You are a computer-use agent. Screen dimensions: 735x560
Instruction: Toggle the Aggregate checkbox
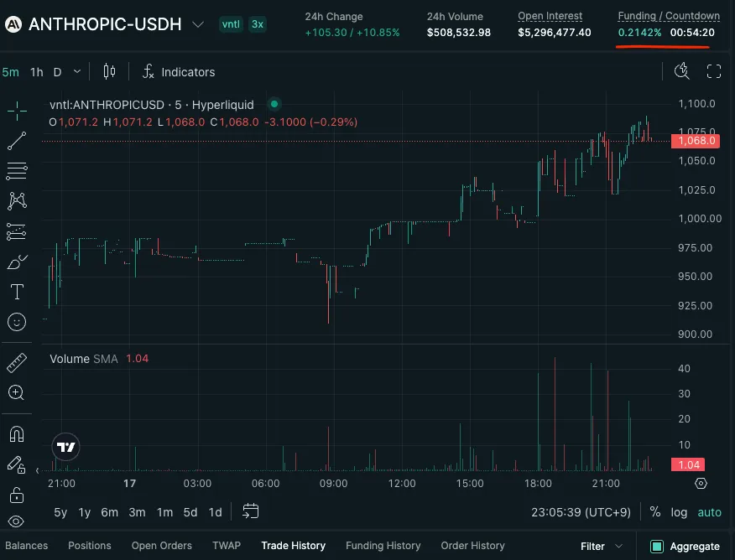coord(657,547)
